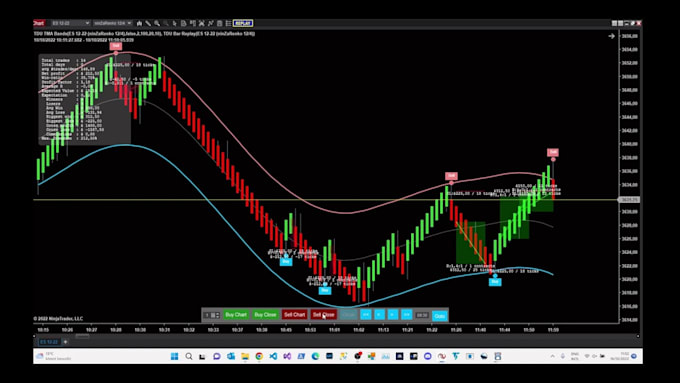Open File Explorer from the taskbar
680x383 pixels.
245,356
